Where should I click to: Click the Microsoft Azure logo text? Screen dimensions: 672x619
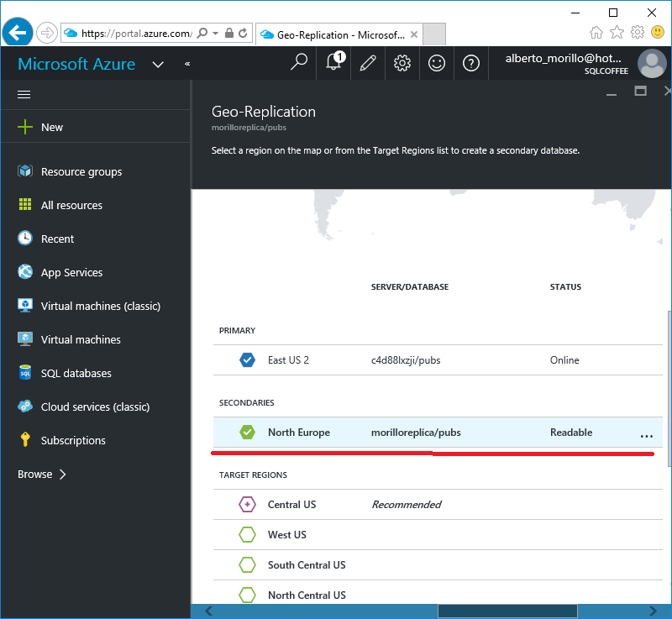point(76,64)
